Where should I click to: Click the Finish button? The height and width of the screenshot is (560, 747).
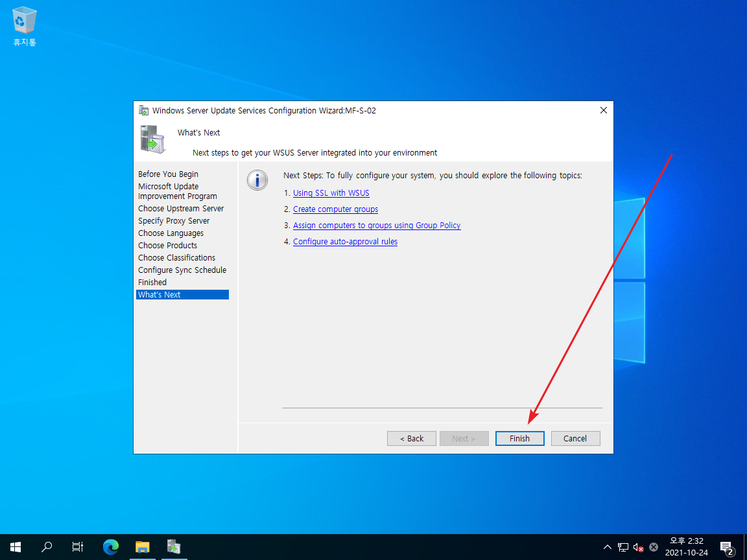[519, 439]
